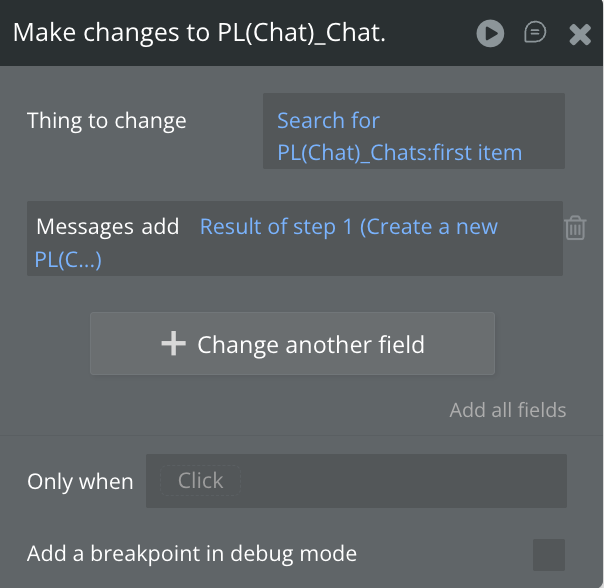Image resolution: width=604 pixels, height=588 pixels.
Task: Toggle the breakpoint in debug mode checkbox
Action: pos(548,554)
